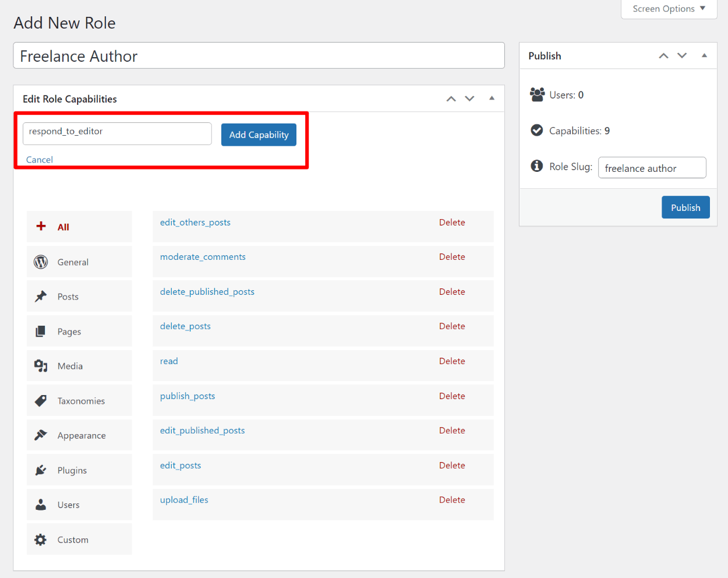The width and height of the screenshot is (728, 578).
Task: Open the Custom capabilities tab
Action: 79,539
